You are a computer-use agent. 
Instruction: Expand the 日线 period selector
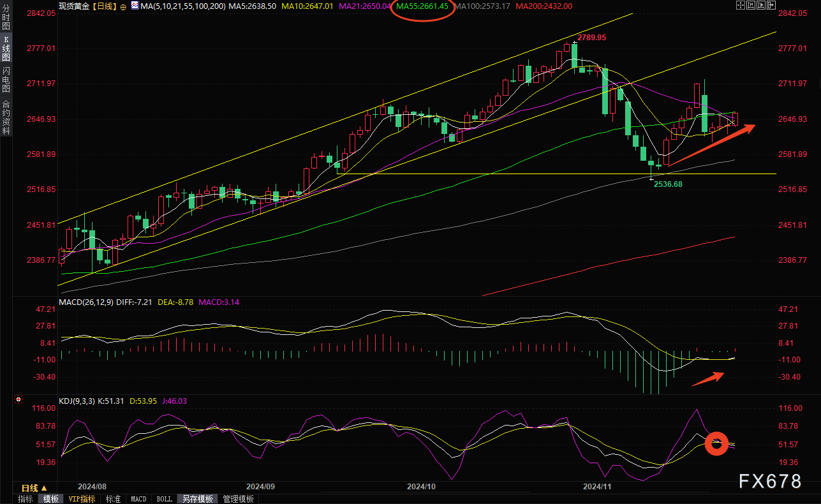[30, 487]
